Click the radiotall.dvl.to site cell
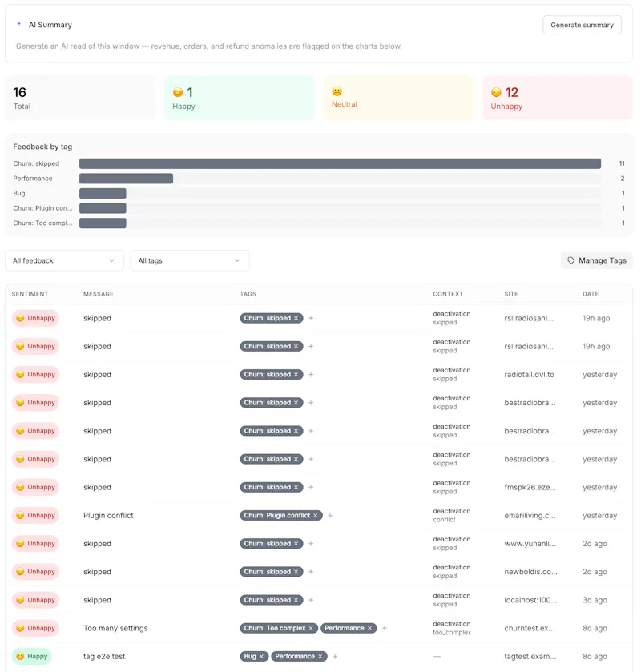 point(529,375)
